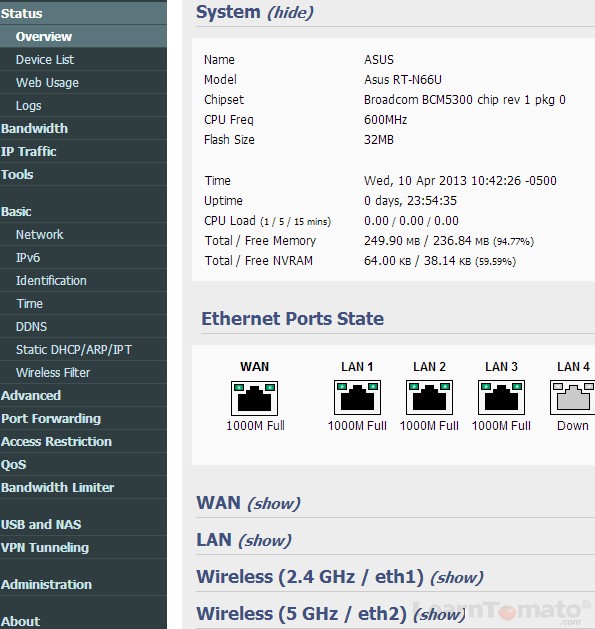Open Static DHCP/ARP/IPT page
595x629 pixels.
[83, 349]
